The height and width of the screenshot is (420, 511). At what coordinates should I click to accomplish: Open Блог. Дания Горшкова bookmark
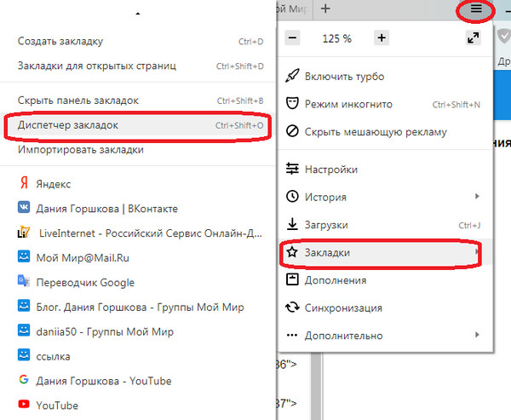[138, 308]
